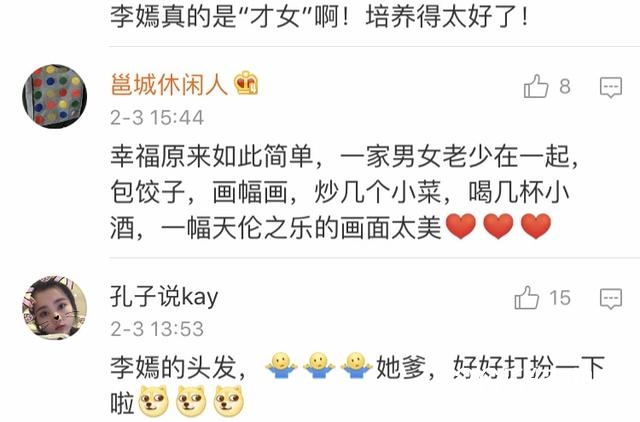Tap the timestamp 2-3 13:53
Screen dimensions: 640x422
pos(157,329)
